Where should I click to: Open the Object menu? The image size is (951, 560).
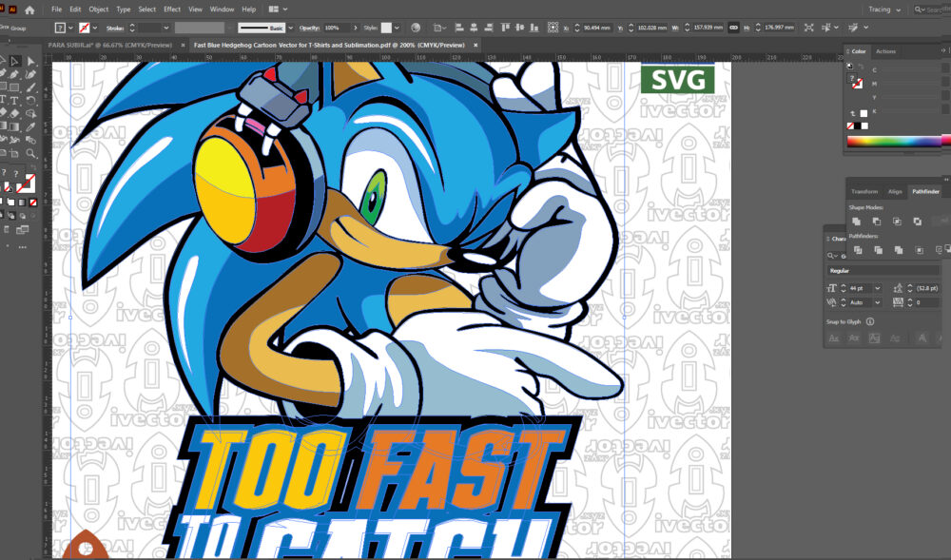click(x=98, y=10)
